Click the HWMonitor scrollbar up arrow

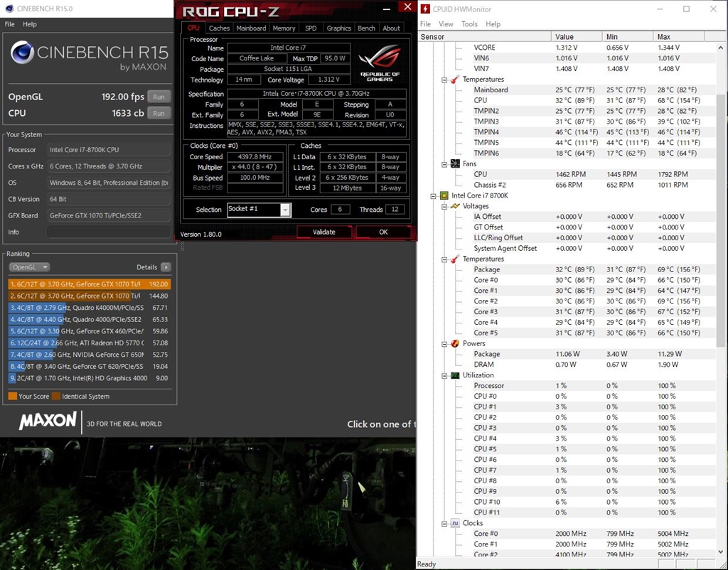click(x=721, y=48)
